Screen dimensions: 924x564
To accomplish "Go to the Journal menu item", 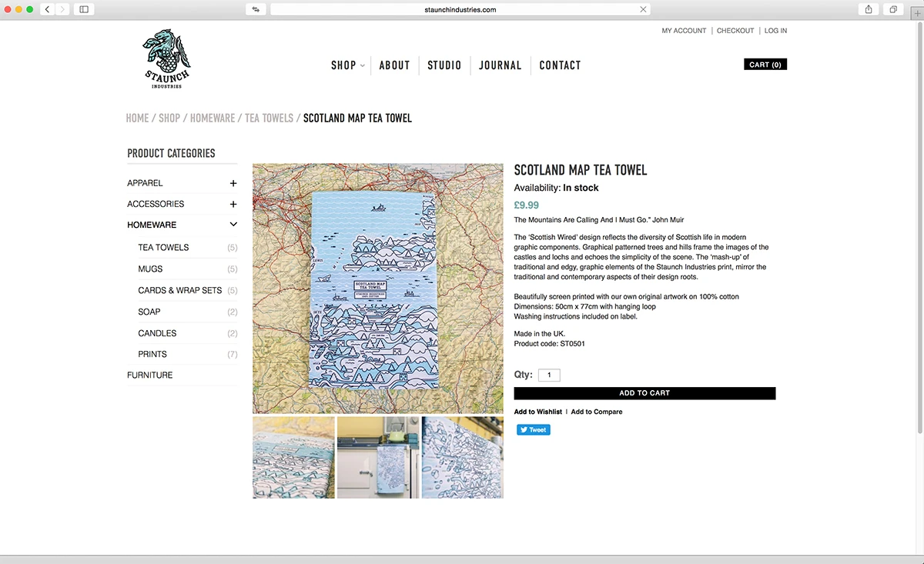I will 500,65.
